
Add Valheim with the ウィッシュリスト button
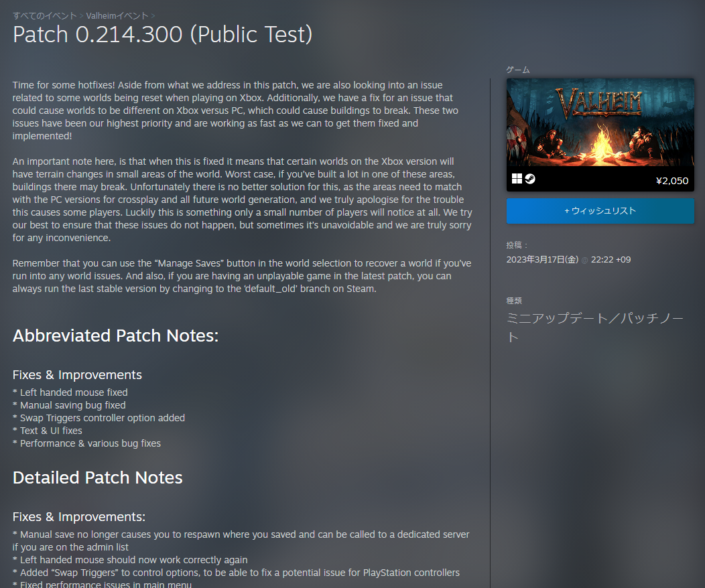coord(600,210)
